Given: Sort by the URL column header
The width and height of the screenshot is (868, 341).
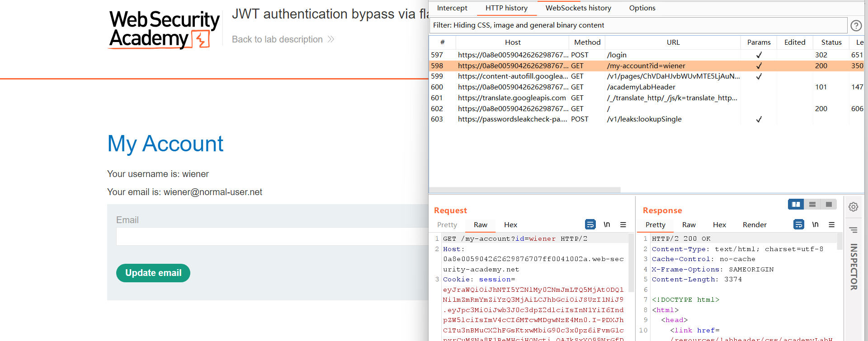Looking at the screenshot, I should [x=673, y=42].
